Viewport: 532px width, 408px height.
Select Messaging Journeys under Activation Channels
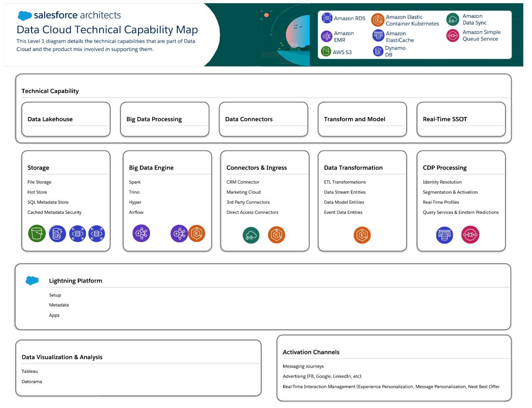pyautogui.click(x=303, y=366)
